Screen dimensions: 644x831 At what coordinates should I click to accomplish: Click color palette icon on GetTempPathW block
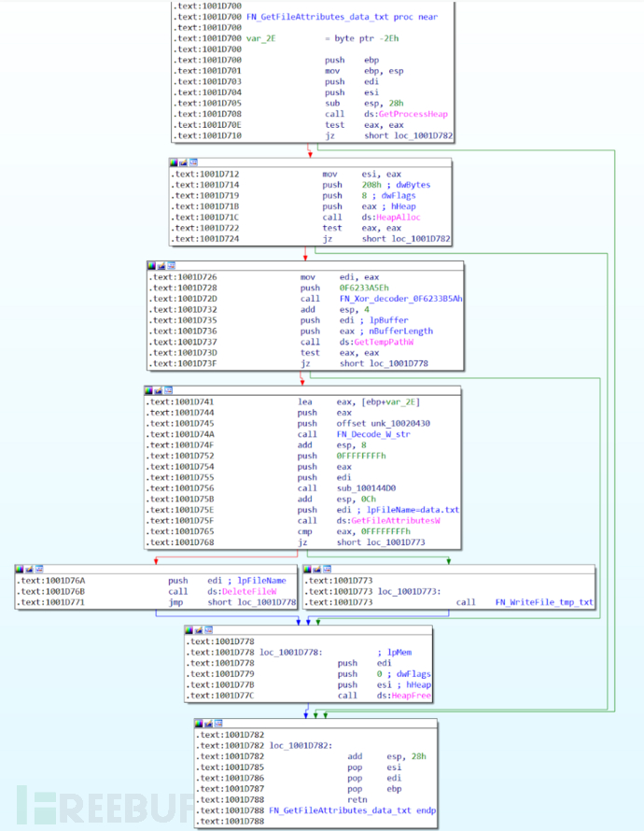point(151,265)
